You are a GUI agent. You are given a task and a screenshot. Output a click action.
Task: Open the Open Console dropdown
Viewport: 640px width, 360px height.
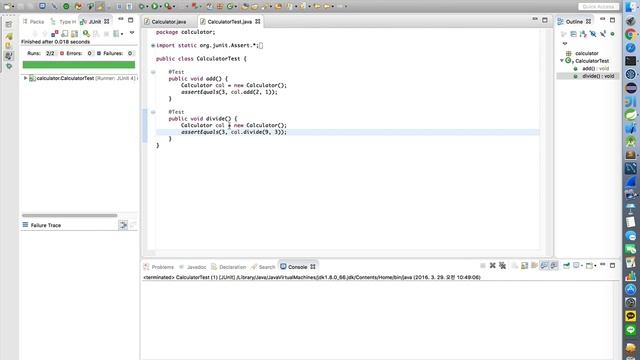[x=595, y=266]
